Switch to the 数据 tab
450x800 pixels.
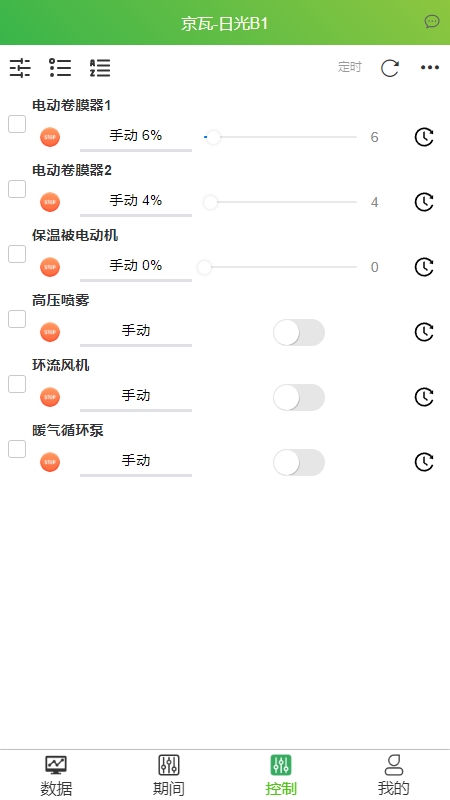click(x=56, y=776)
